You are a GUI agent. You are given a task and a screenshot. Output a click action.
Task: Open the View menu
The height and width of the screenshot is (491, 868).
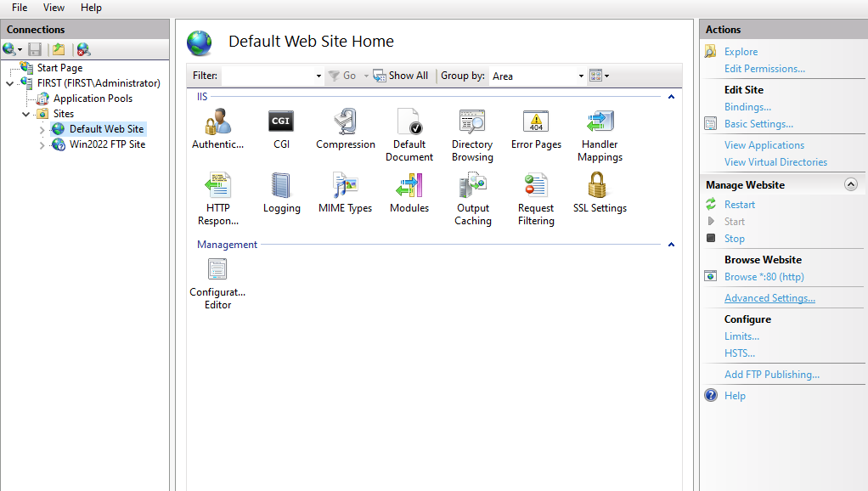click(54, 8)
